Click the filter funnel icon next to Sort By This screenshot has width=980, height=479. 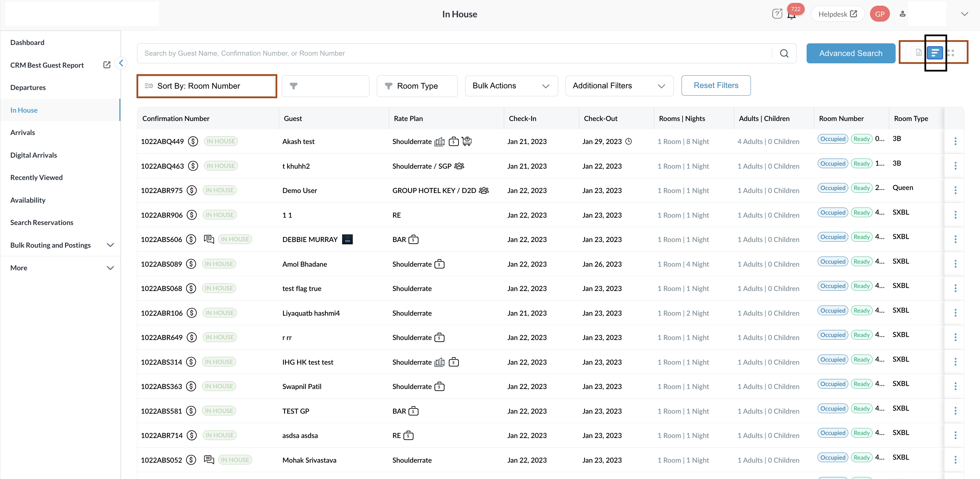point(294,86)
